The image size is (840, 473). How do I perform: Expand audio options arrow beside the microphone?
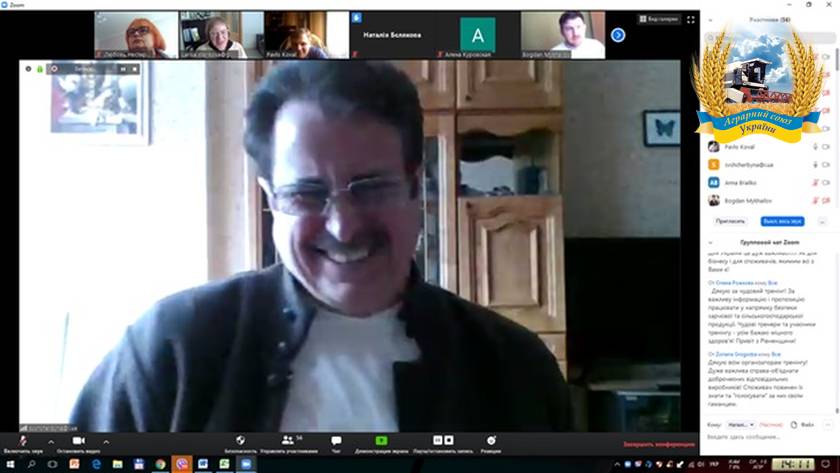point(51,442)
